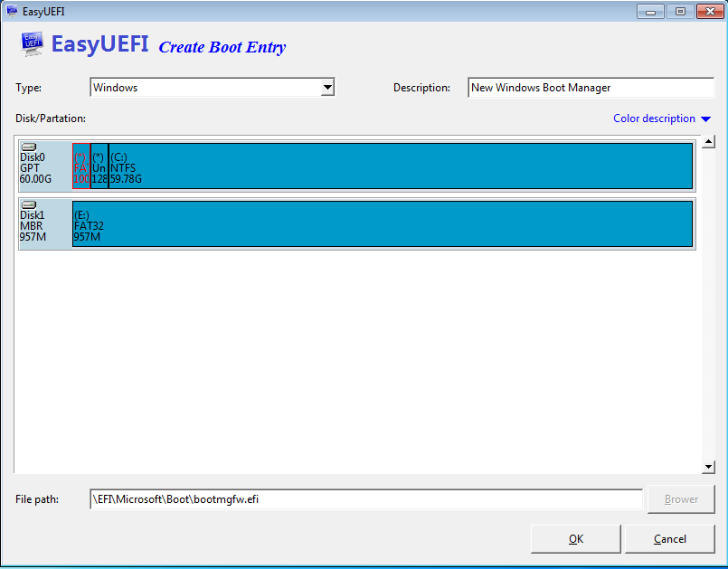Click the Disk0 drive icon
728x569 pixels.
point(29,147)
